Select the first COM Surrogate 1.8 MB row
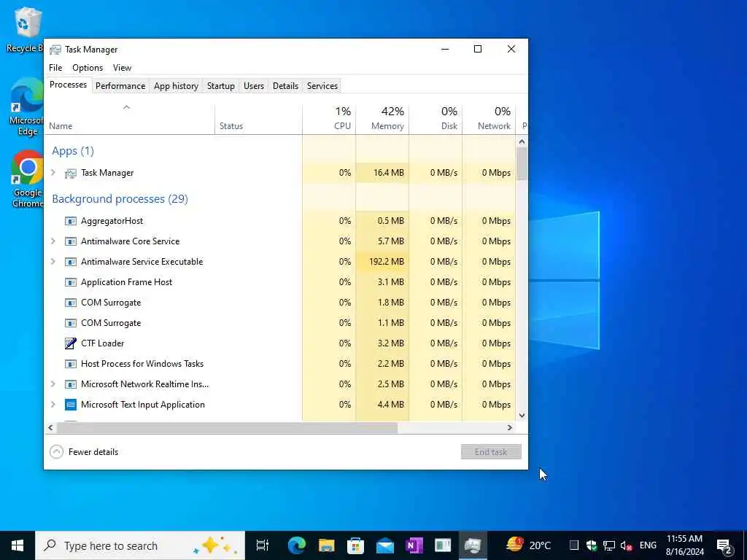This screenshot has height=560, width=747. 279,303
